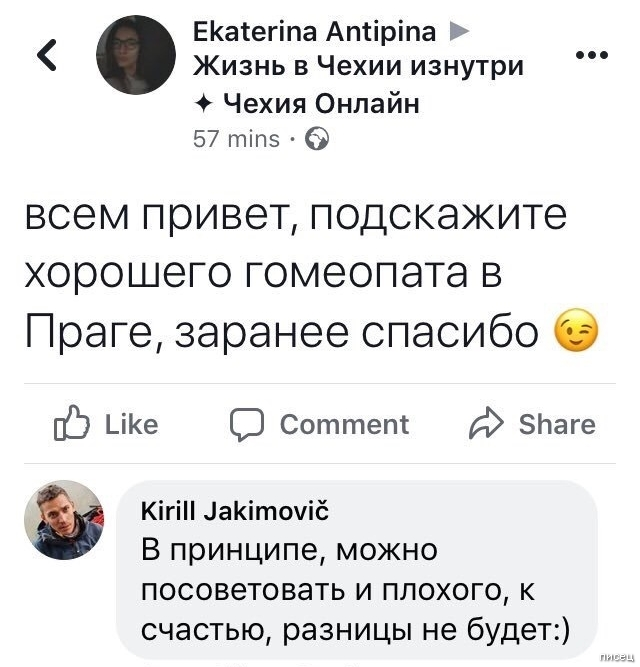Open Ekaterina Antipina's profile picture
Image resolution: width=640 pixels, height=667 pixels.
tap(135, 55)
